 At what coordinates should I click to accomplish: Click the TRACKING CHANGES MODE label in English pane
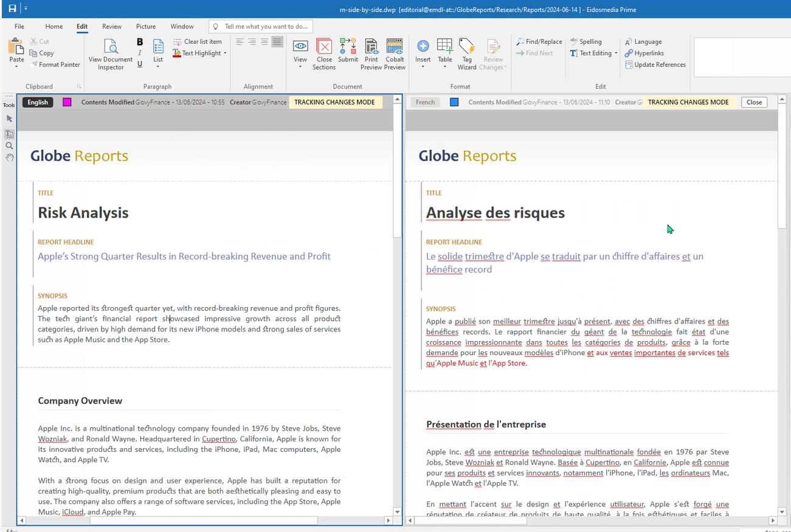(334, 102)
